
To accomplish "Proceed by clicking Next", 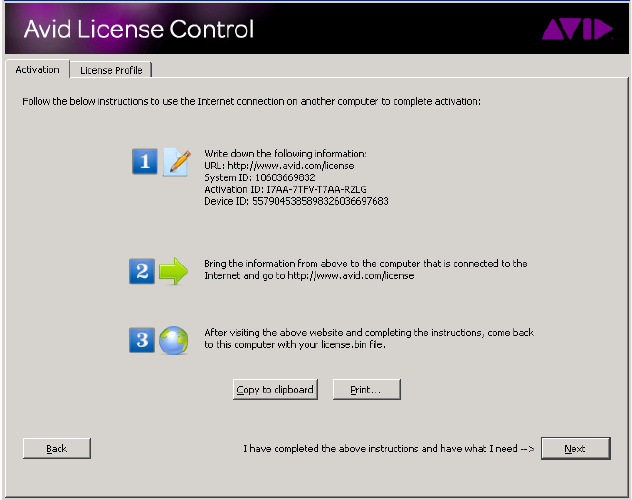I will pos(575,449).
